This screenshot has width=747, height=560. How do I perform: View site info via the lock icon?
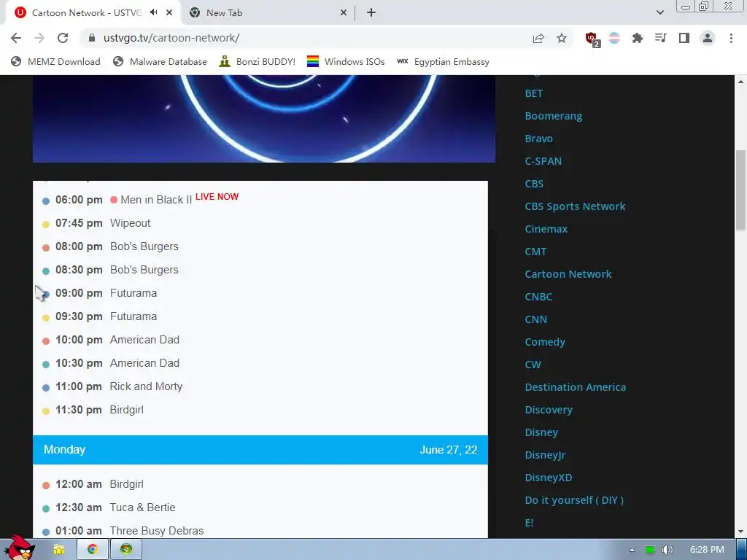pyautogui.click(x=92, y=38)
